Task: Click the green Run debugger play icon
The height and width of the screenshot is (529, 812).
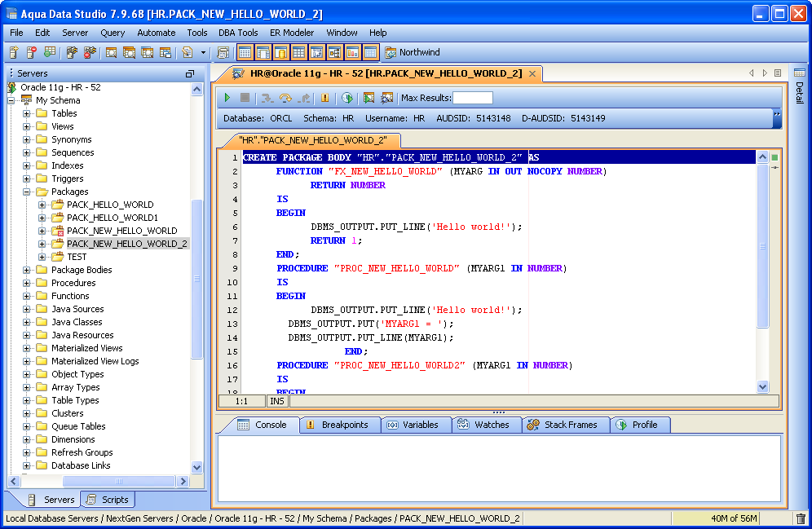Action: [x=228, y=98]
